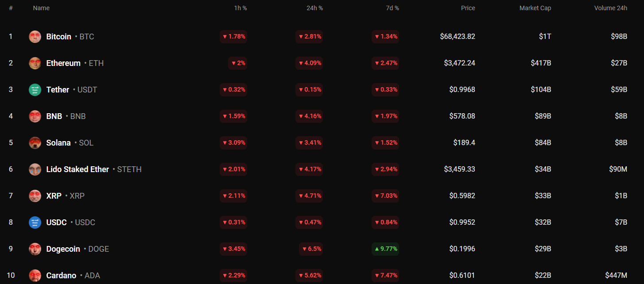This screenshot has width=644, height=284.
Task: Click Bitcoin's $68,423.82 price
Action: (457, 37)
